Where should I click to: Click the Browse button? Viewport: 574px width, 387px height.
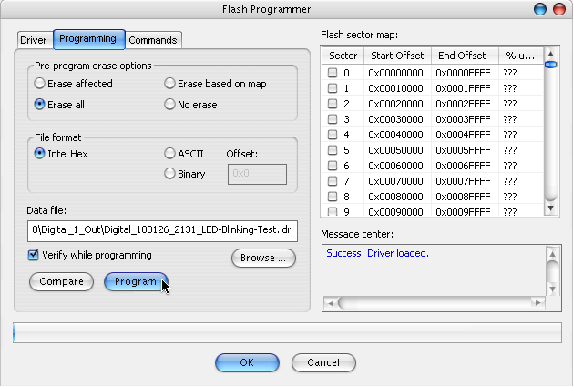263,258
